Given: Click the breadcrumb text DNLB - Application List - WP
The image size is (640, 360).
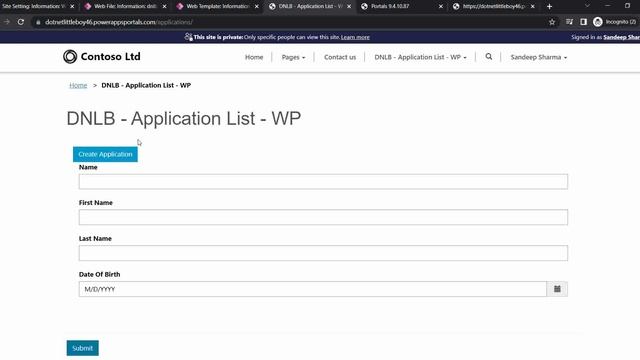Looking at the screenshot, I should click(x=146, y=85).
